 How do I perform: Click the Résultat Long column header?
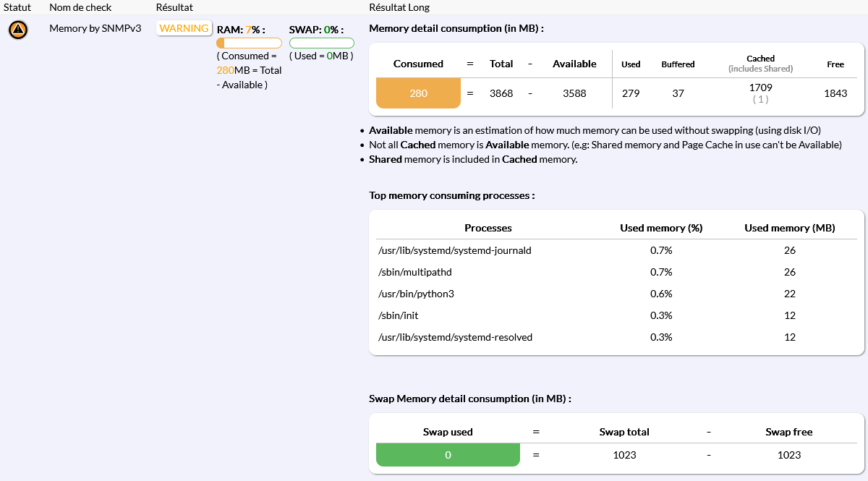(399, 7)
